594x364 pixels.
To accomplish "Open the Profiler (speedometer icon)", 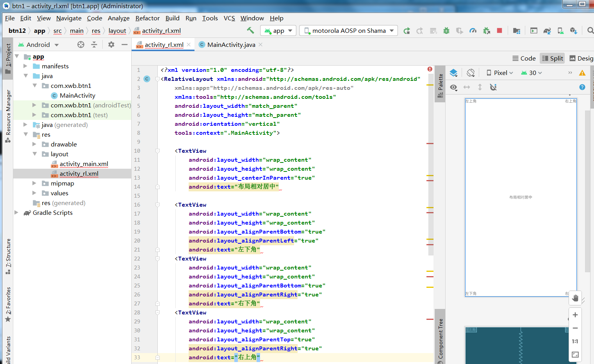I will coord(473,30).
